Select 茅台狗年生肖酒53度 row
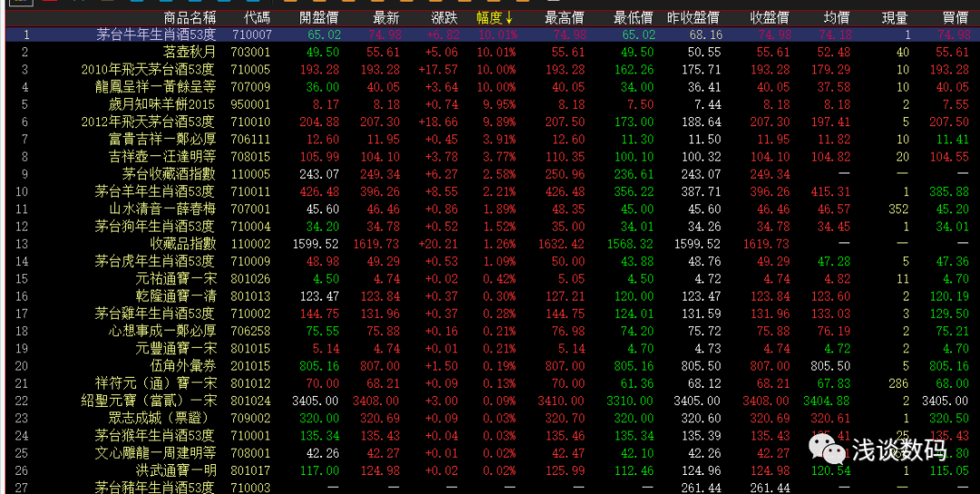980x494 pixels. click(493, 226)
